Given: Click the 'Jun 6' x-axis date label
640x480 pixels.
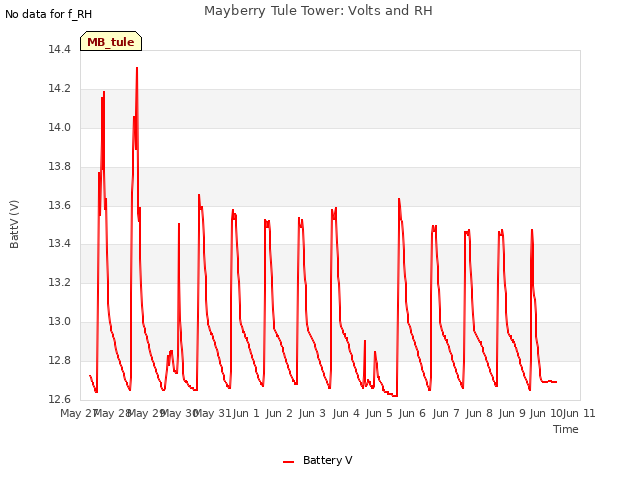Looking at the screenshot, I should tap(412, 413).
